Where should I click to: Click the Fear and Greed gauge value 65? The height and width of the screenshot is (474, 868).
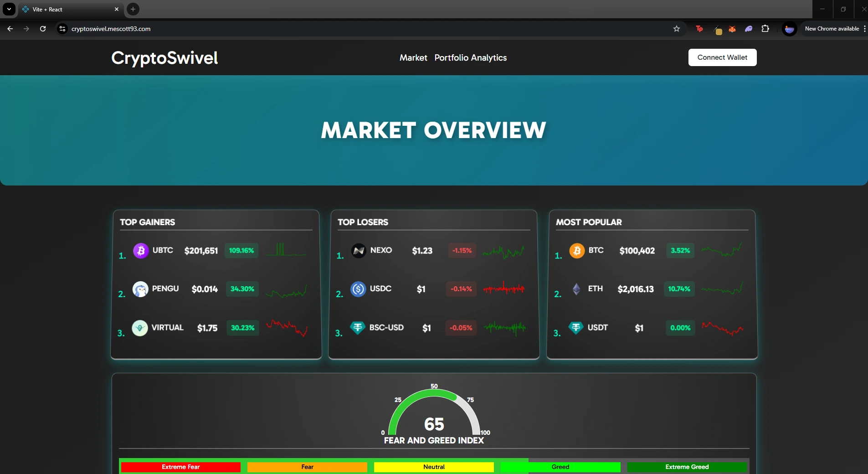click(434, 424)
